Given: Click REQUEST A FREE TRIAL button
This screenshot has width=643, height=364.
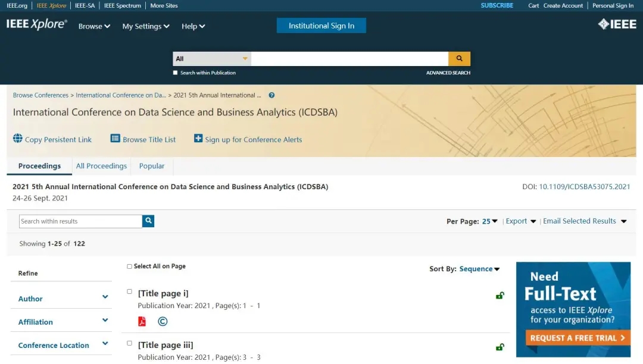Looking at the screenshot, I should 578,338.
